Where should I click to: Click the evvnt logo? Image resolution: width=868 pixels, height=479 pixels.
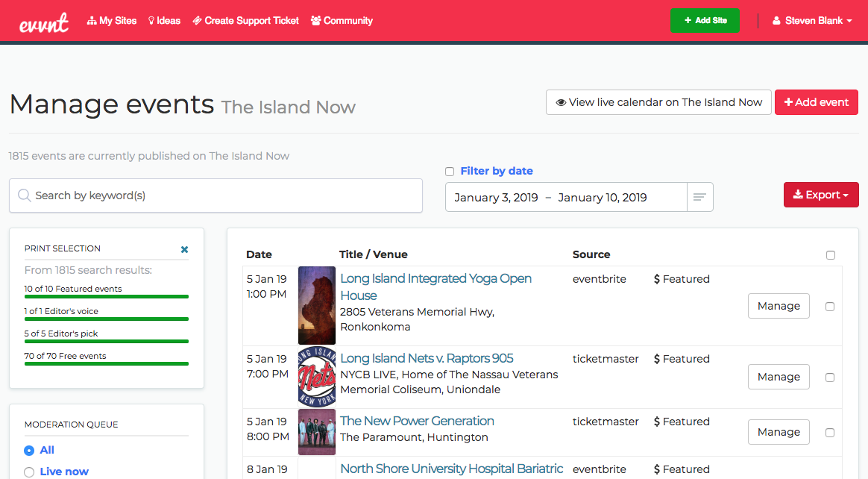(44, 22)
